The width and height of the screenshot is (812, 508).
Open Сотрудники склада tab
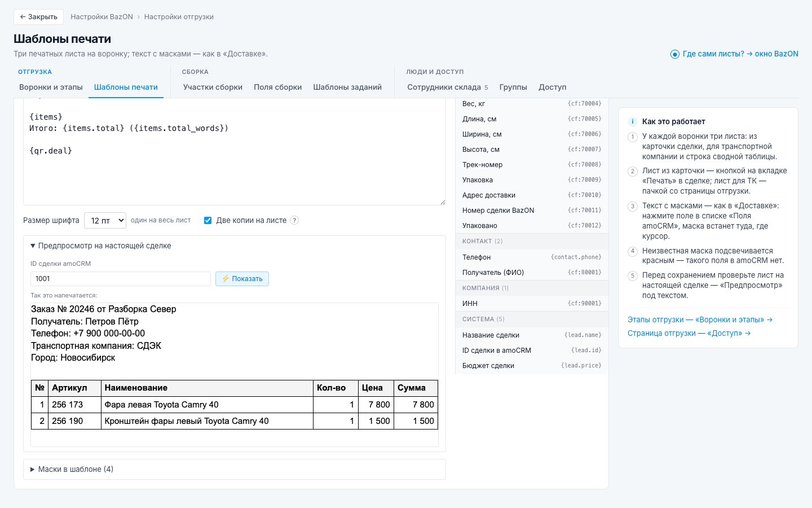(x=447, y=87)
